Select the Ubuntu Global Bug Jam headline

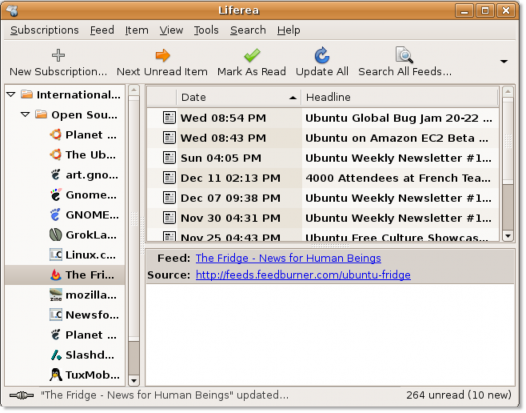click(399, 118)
